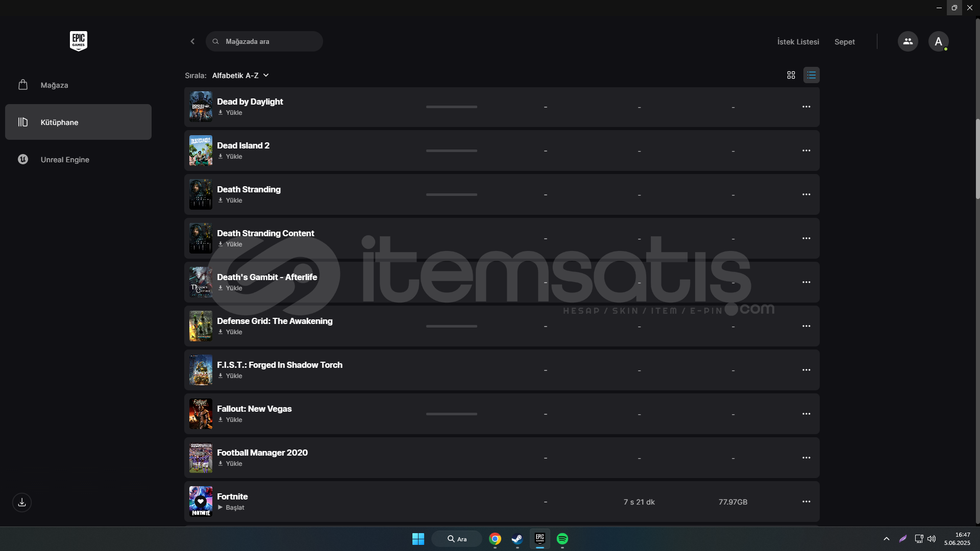Click the Epic Games logo

pyautogui.click(x=79, y=41)
